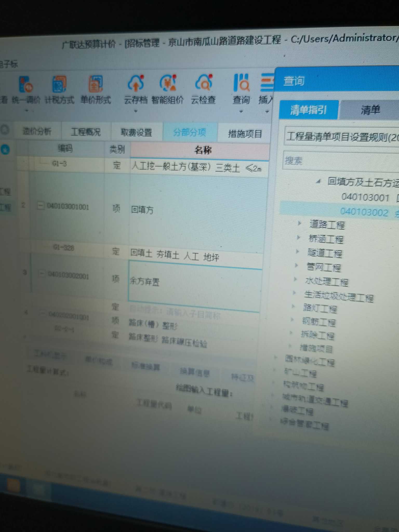399x532 pixels.
Task: Select the 钢筋工程 tree item
Action: (x=319, y=322)
